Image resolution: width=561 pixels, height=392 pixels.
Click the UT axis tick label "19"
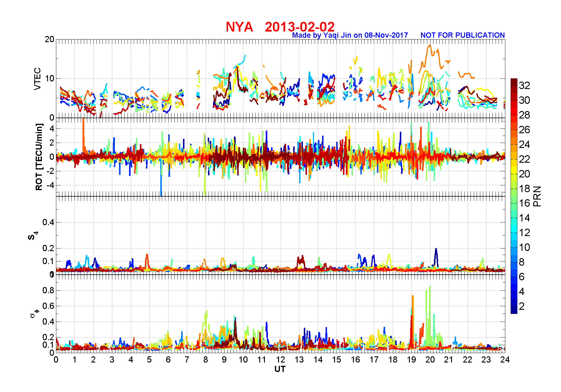(x=411, y=360)
